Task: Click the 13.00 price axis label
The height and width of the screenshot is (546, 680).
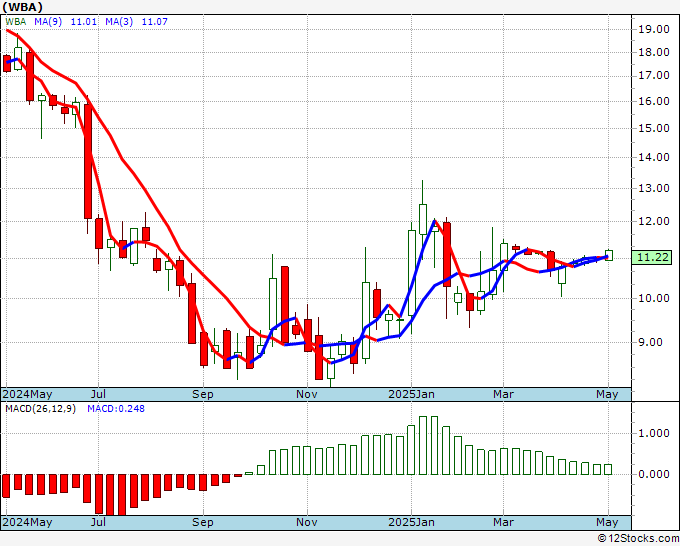Action: [x=654, y=189]
